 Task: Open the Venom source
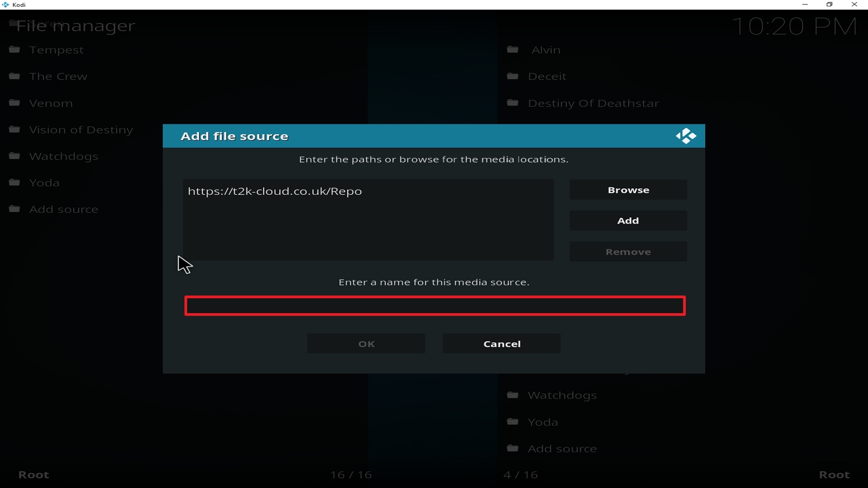click(x=51, y=103)
